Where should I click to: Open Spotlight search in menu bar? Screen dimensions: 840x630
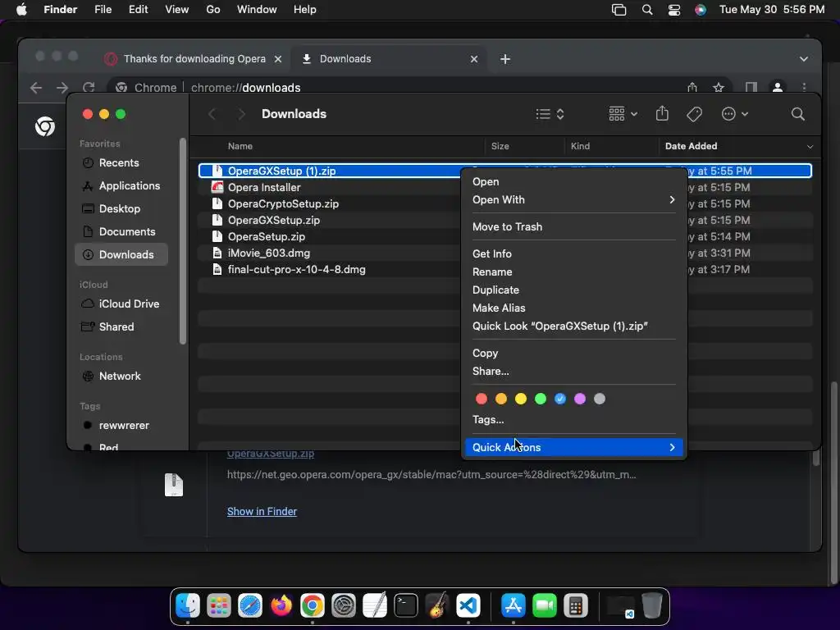point(647,10)
